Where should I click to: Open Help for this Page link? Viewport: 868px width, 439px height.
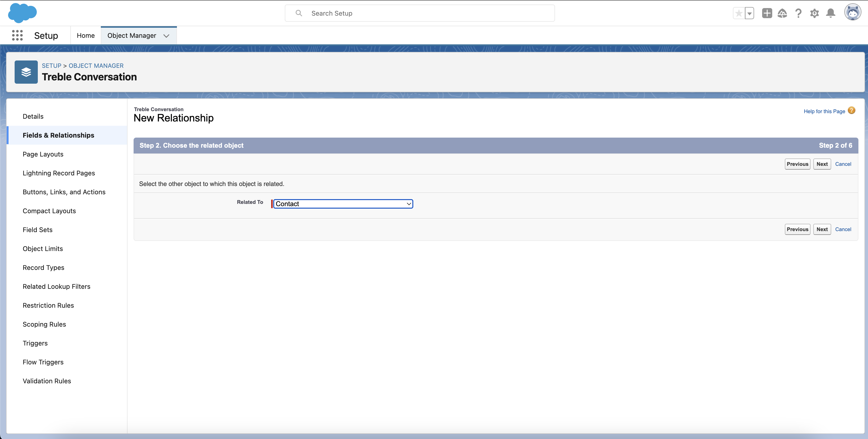click(x=824, y=111)
